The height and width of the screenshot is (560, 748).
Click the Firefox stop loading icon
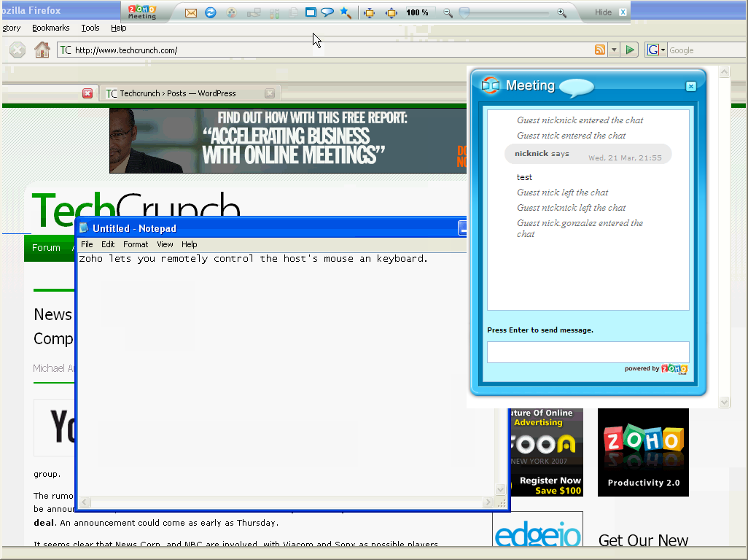point(17,50)
